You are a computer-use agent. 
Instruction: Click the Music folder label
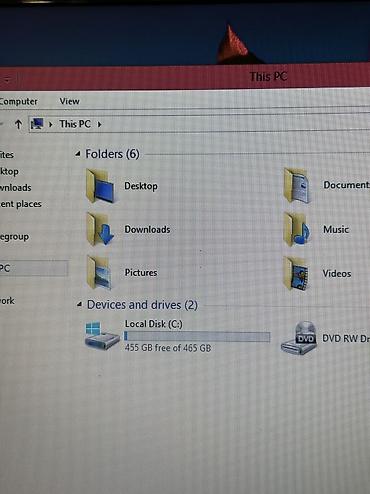click(x=336, y=229)
